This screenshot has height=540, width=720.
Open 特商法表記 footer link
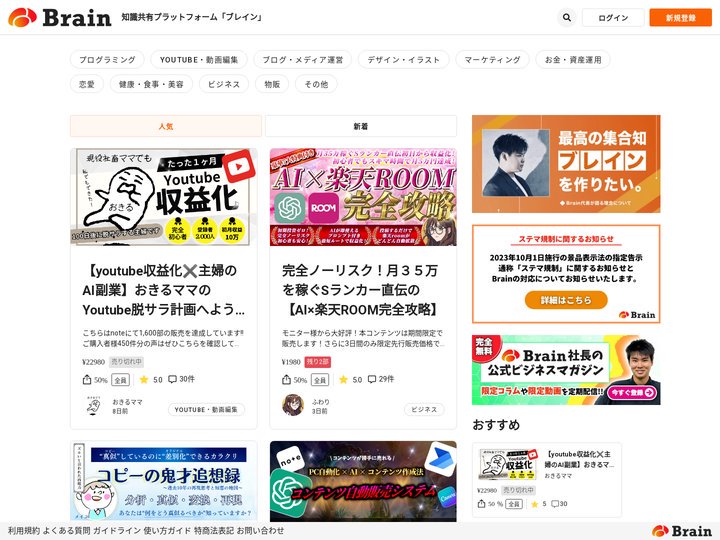coord(214,531)
